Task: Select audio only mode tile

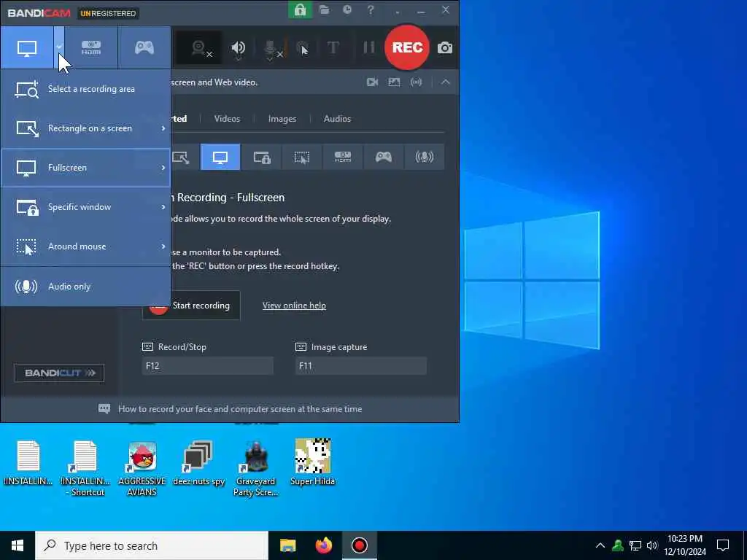Action: point(425,157)
